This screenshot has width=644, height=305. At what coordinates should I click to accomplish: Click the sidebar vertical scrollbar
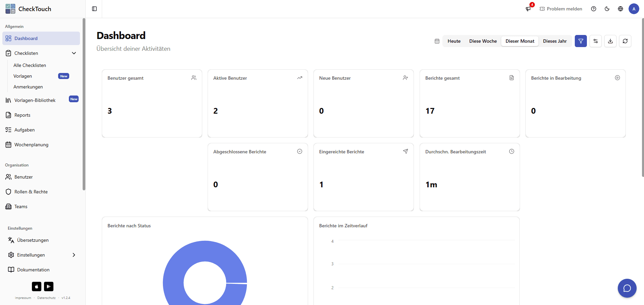point(84,104)
